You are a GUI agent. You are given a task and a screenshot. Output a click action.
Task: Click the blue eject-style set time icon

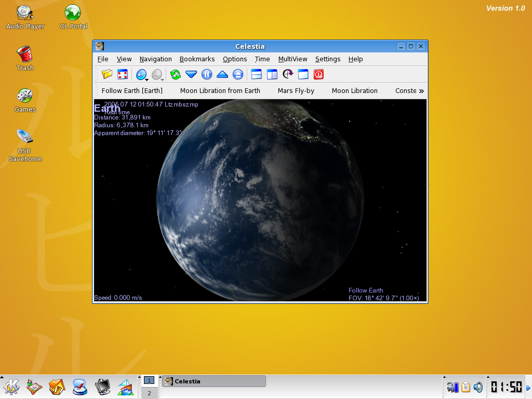(x=238, y=74)
